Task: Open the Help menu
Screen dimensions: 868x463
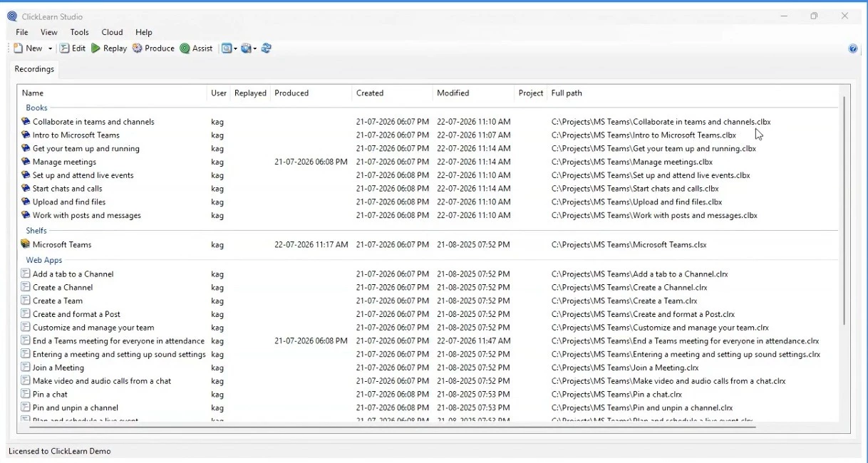Action: click(144, 32)
